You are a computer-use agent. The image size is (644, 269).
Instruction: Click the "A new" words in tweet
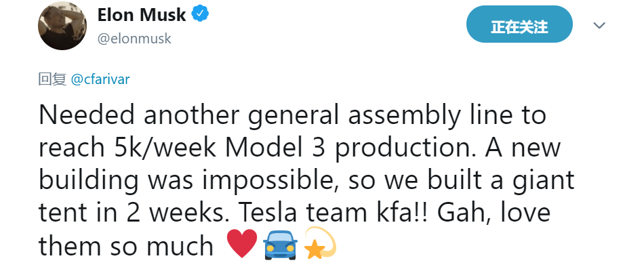point(523,148)
